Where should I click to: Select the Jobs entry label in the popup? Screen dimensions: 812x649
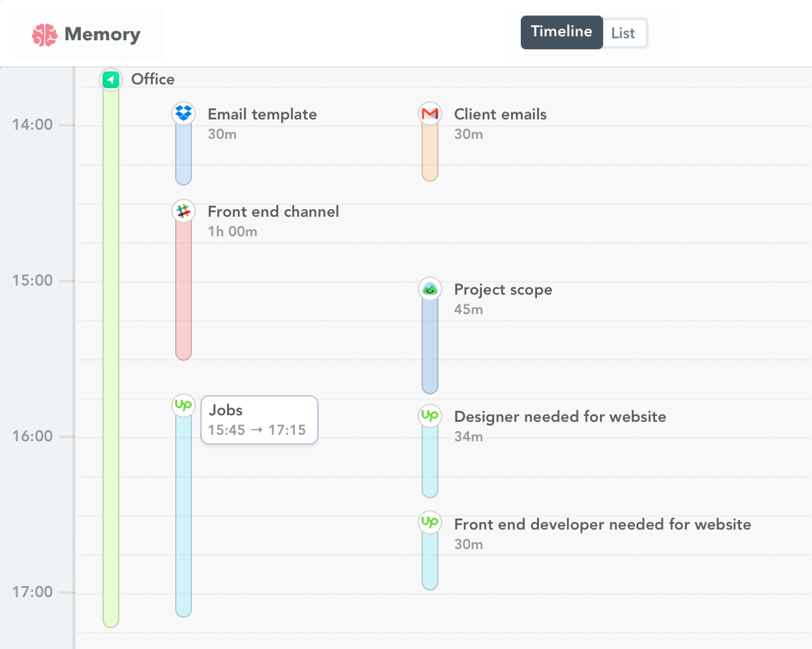click(224, 410)
